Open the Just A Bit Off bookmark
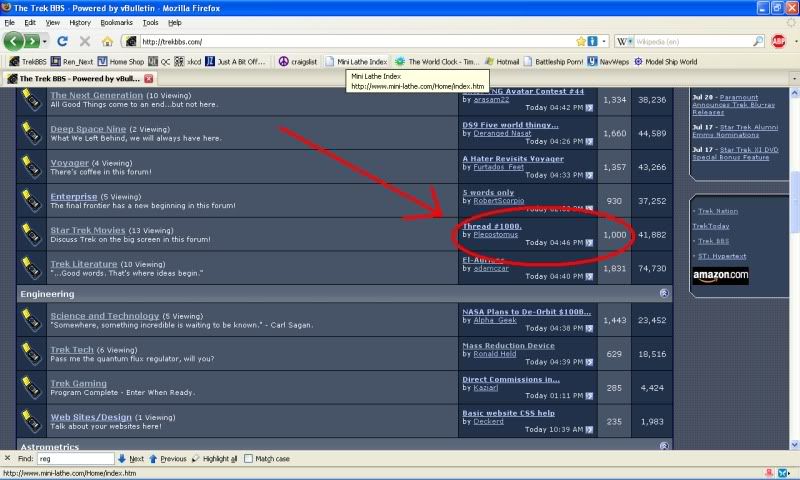The height and width of the screenshot is (480, 800). [235, 62]
